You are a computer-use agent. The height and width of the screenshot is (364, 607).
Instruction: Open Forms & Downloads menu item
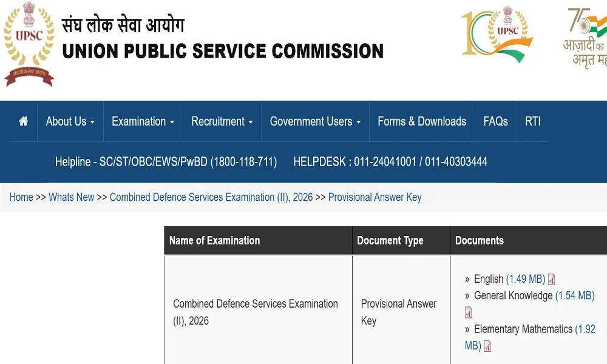[422, 121]
